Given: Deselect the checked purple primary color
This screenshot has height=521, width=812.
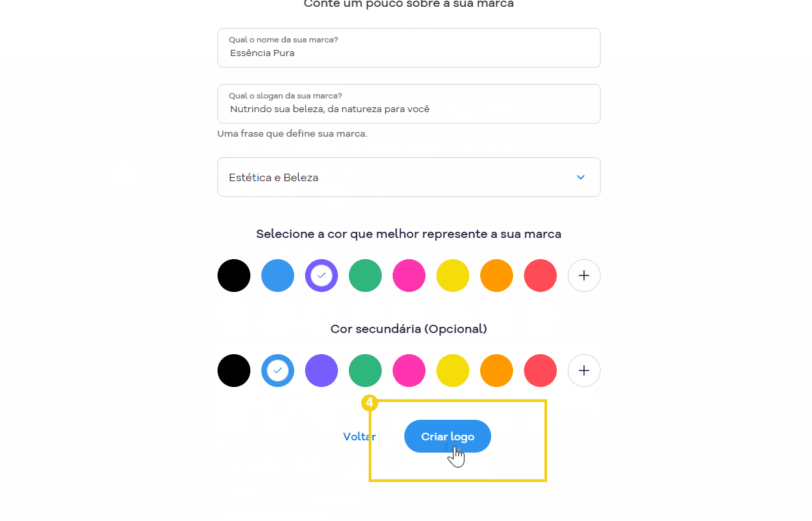Looking at the screenshot, I should pos(321,276).
